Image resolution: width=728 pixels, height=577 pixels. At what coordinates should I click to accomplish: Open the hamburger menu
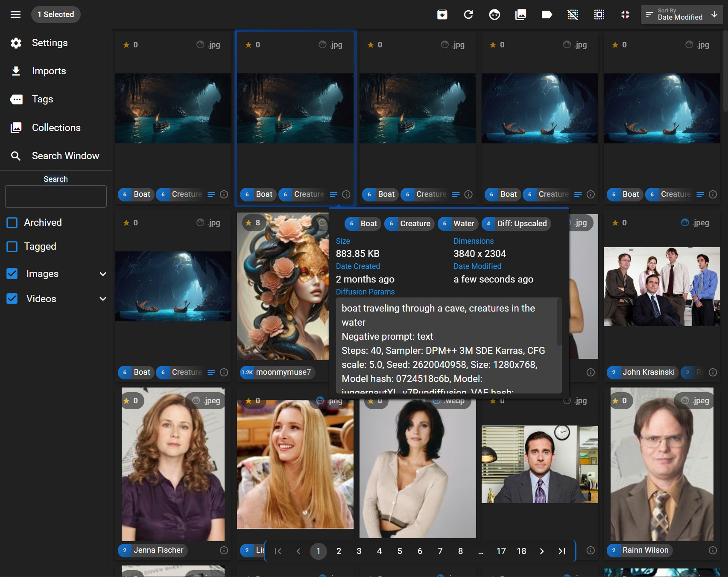pyautogui.click(x=15, y=15)
